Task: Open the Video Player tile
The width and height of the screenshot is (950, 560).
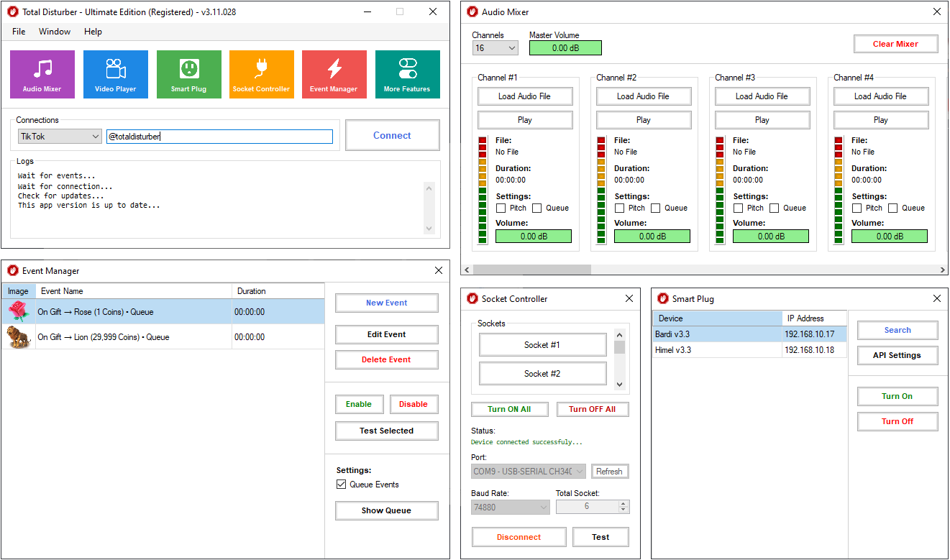Action: click(x=116, y=74)
